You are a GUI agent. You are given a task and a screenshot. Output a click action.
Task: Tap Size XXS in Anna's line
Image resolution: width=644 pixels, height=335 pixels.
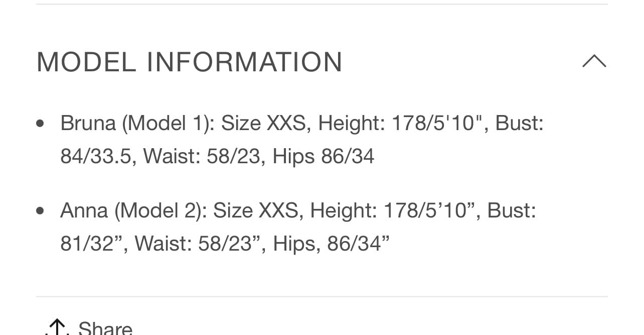coord(256,210)
